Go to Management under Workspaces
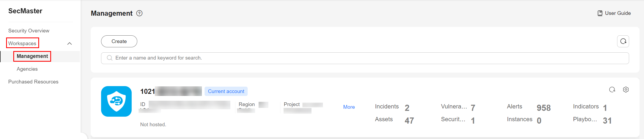The height and width of the screenshot is (139, 644). [x=32, y=56]
